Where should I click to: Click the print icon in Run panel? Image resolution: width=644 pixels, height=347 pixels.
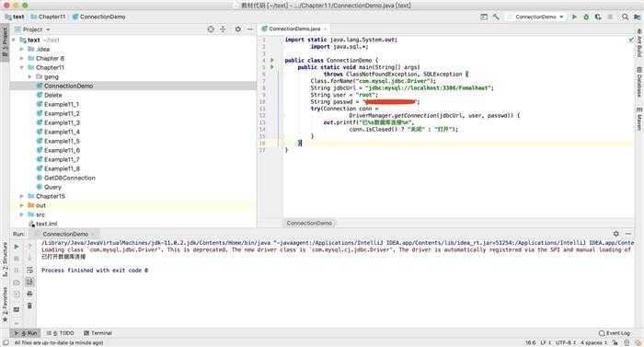coord(29,294)
